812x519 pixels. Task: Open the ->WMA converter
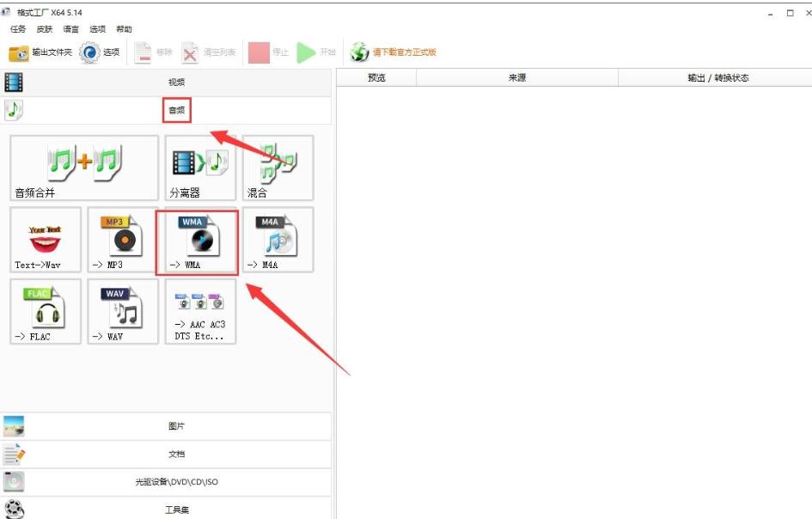[x=199, y=240]
